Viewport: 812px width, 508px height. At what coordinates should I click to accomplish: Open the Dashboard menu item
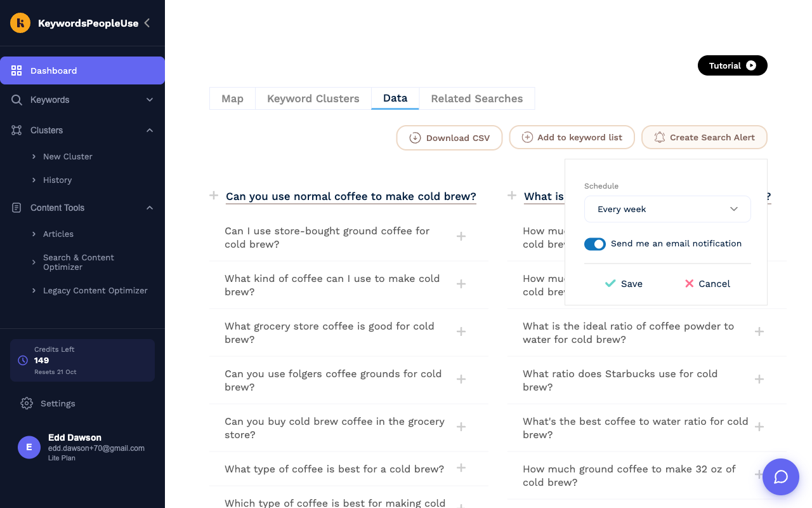[x=82, y=70]
